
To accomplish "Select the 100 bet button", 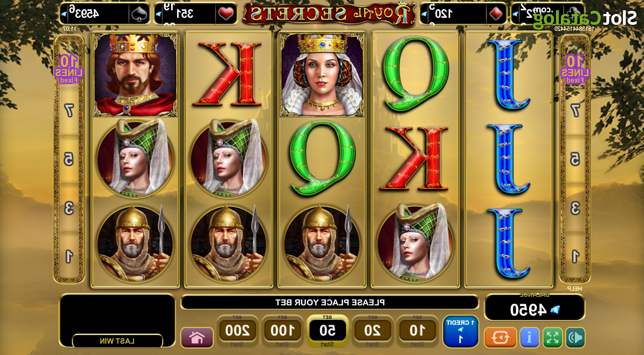I will 282,331.
